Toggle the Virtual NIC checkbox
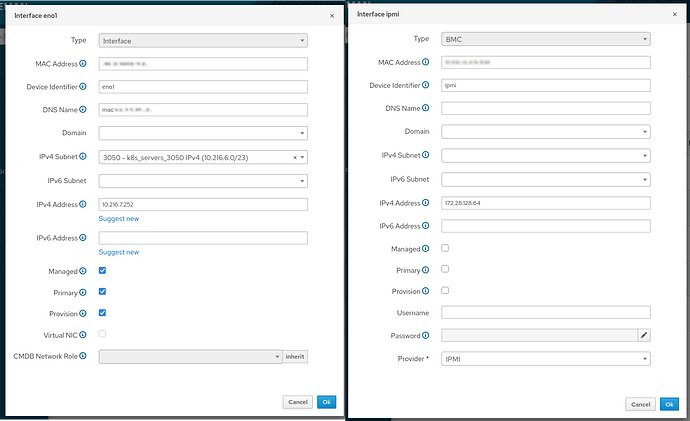The image size is (690, 421). tap(102, 334)
